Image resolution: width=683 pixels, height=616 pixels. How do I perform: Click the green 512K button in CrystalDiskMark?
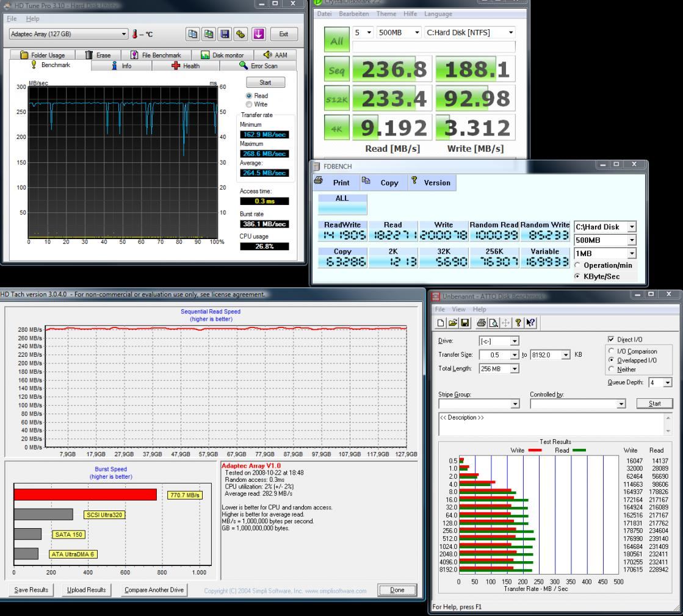click(337, 99)
